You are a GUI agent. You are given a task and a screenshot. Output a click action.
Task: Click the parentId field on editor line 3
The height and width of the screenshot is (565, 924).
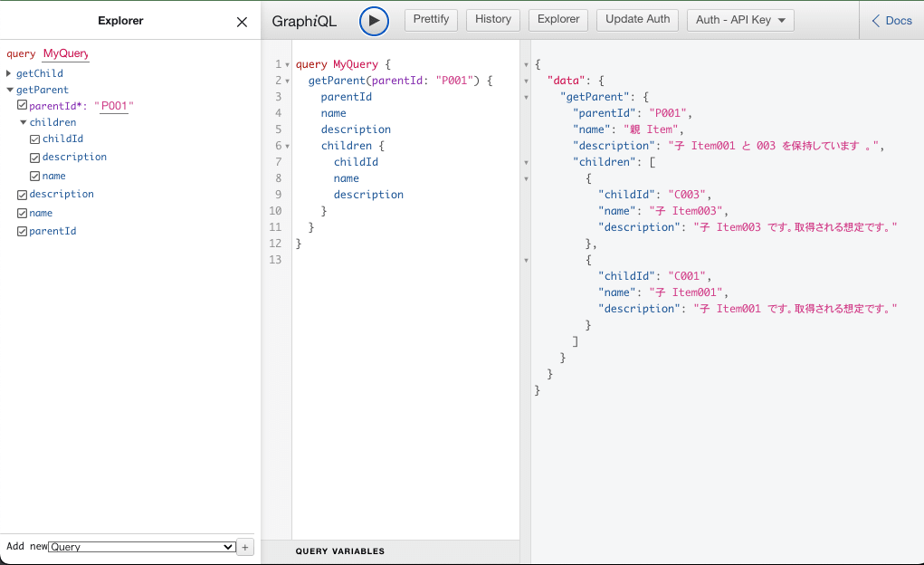(x=346, y=97)
